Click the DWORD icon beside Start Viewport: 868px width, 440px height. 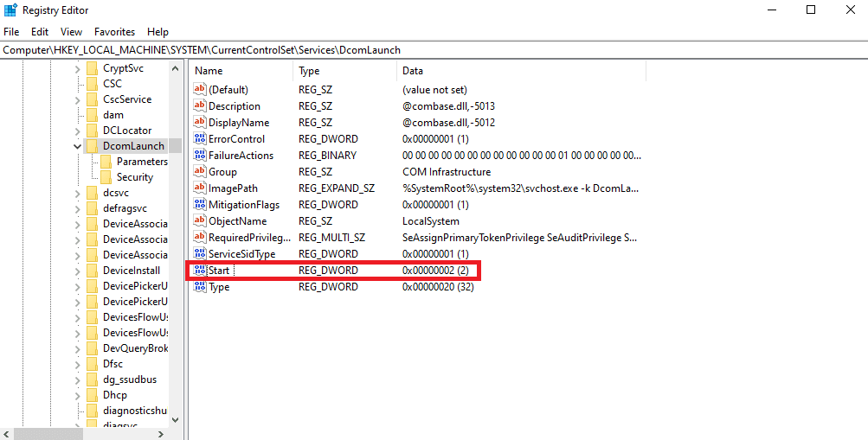click(199, 271)
